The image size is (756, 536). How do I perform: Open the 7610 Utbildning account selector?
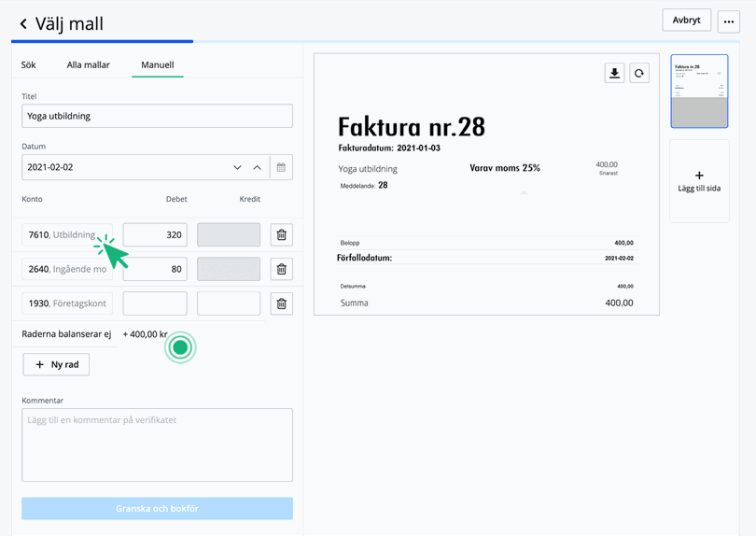point(66,235)
